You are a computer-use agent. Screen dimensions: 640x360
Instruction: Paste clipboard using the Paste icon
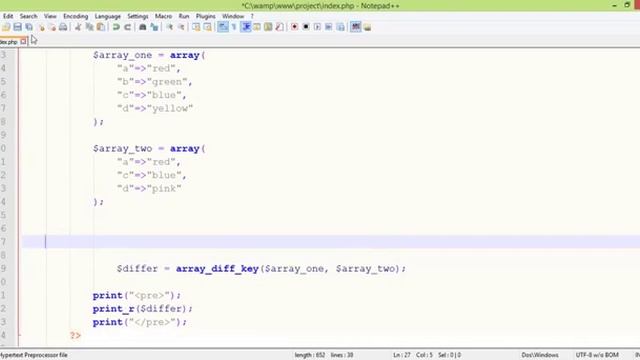[x=100, y=27]
